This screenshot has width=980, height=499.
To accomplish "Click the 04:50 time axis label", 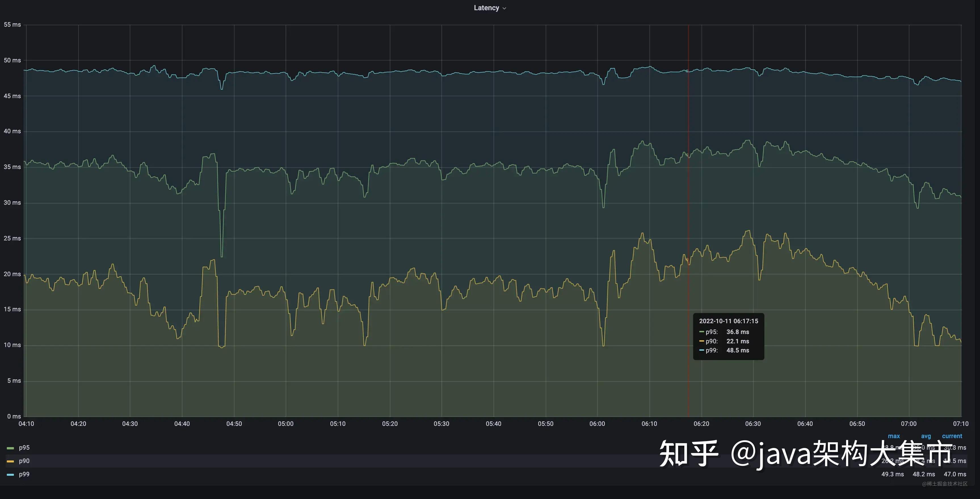I will (x=234, y=424).
